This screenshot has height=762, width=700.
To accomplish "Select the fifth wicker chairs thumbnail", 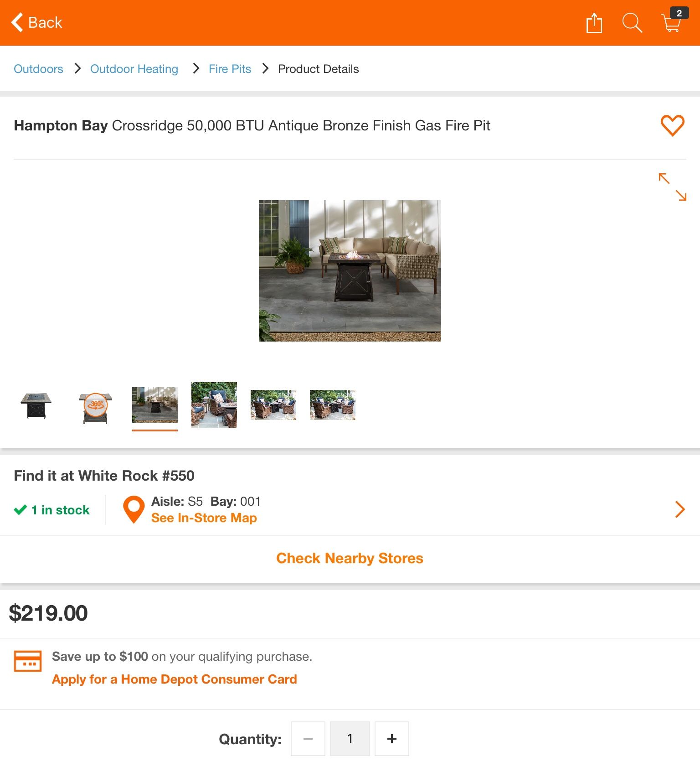I will pos(273,405).
